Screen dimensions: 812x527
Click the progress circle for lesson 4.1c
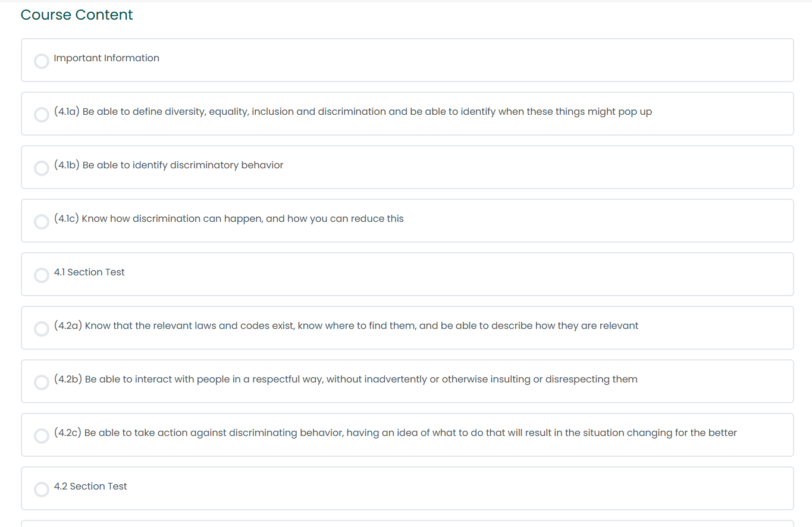[42, 222]
